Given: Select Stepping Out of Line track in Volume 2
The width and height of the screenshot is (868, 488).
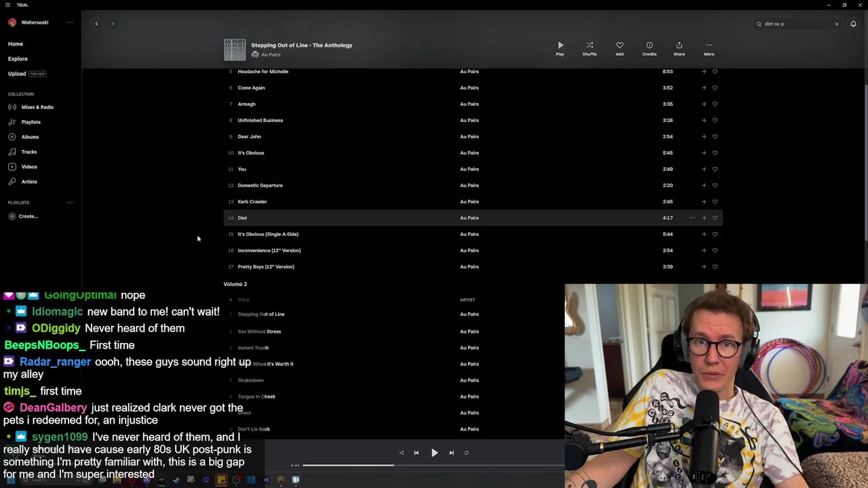Looking at the screenshot, I should (x=261, y=314).
